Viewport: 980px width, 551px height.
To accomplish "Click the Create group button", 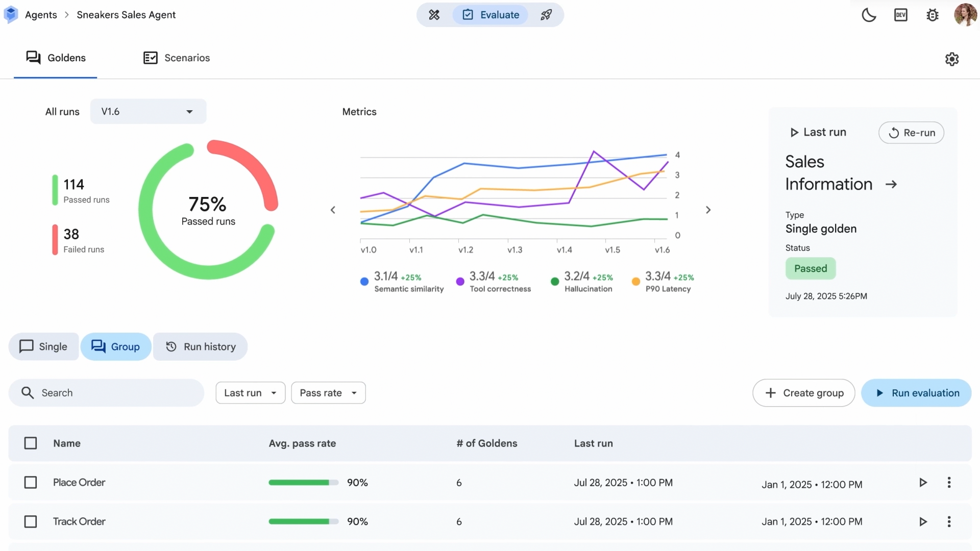I will click(803, 393).
